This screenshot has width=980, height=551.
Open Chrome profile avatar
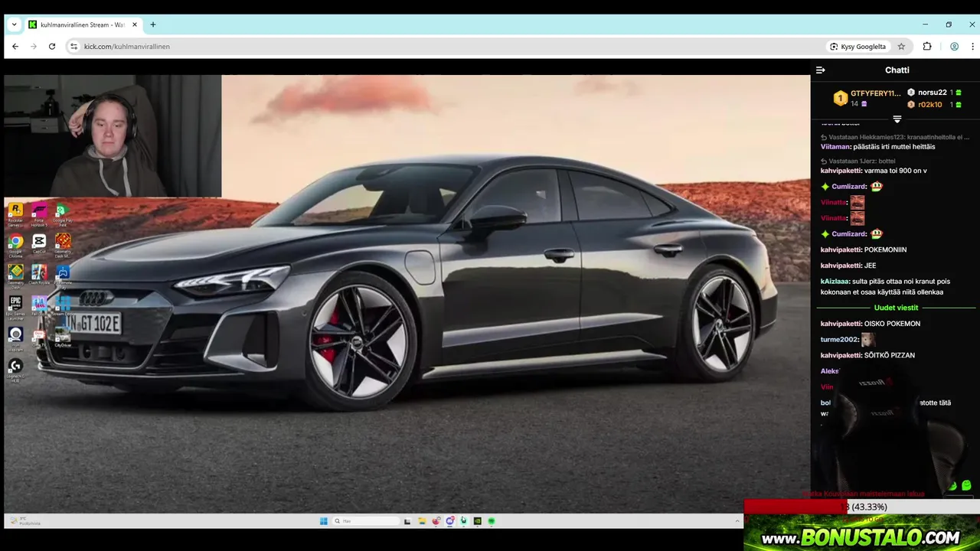pyautogui.click(x=954, y=47)
